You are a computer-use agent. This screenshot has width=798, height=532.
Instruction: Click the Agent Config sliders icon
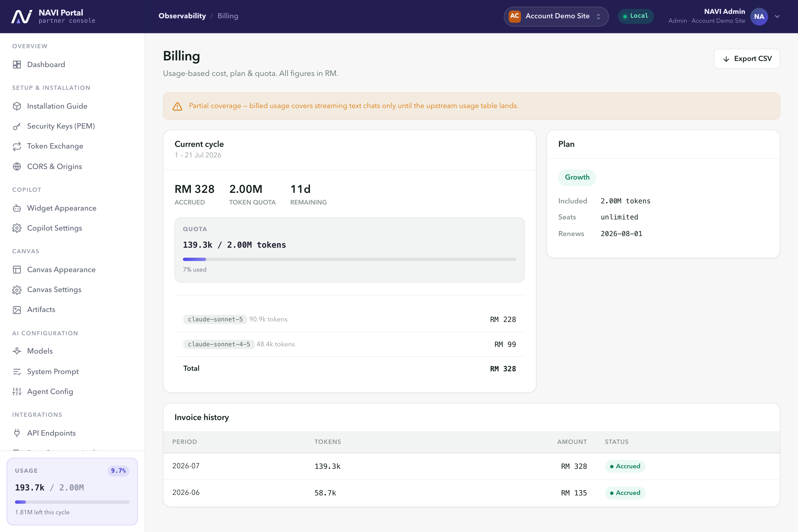[17, 392]
